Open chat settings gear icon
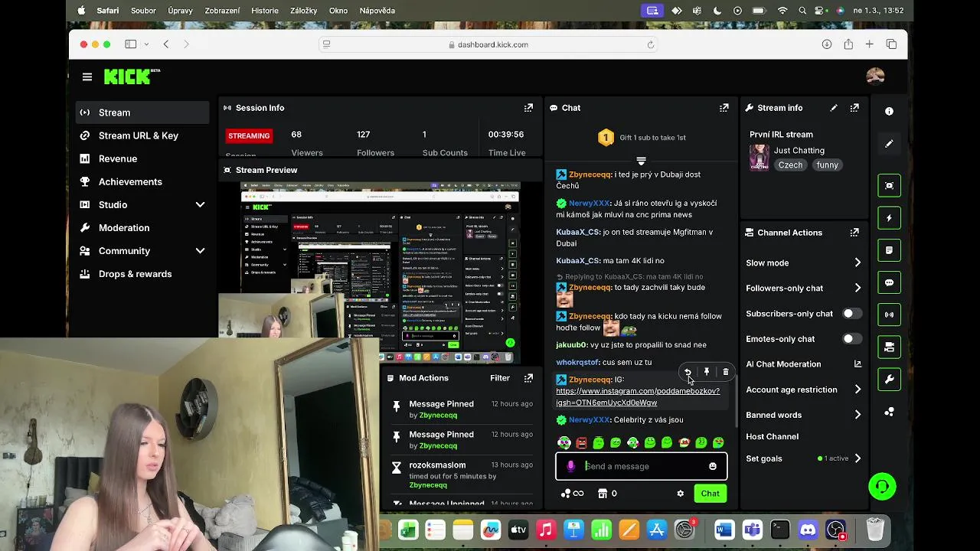The height and width of the screenshot is (551, 980). [680, 494]
